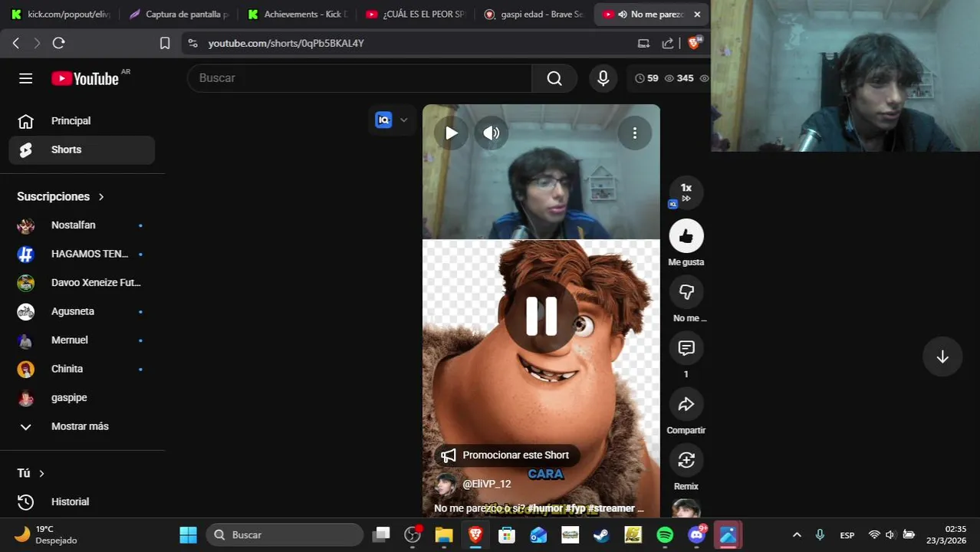The image size is (980, 552).
Task: Remix this Short
Action: 686,460
